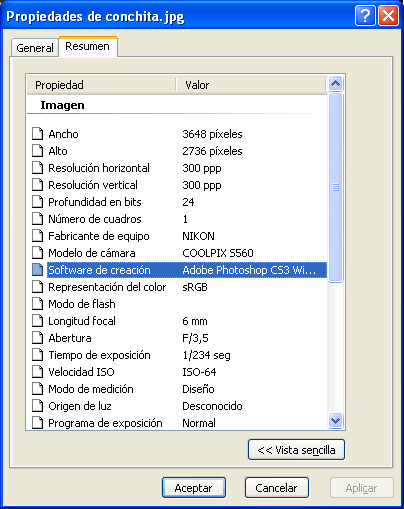Click the page icon beside Resolución horizontal
The image size is (404, 509).
pos(38,168)
